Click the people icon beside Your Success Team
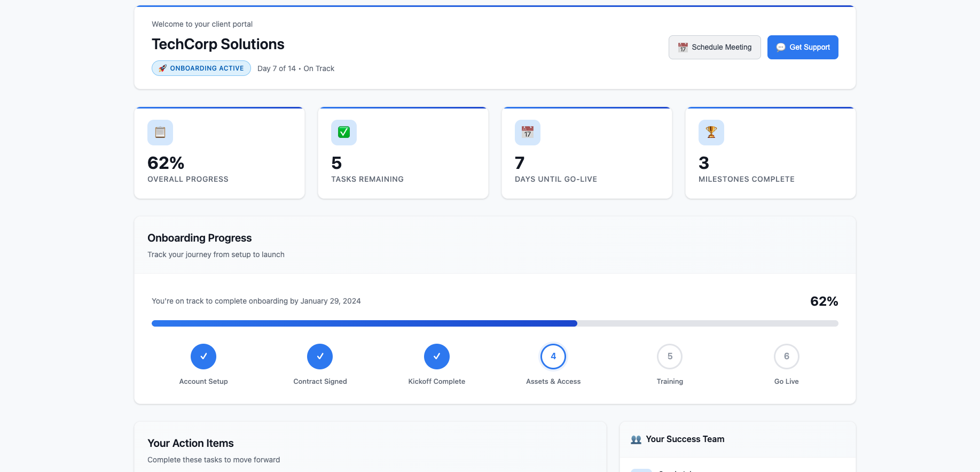Viewport: 980px width, 472px height. (636, 439)
